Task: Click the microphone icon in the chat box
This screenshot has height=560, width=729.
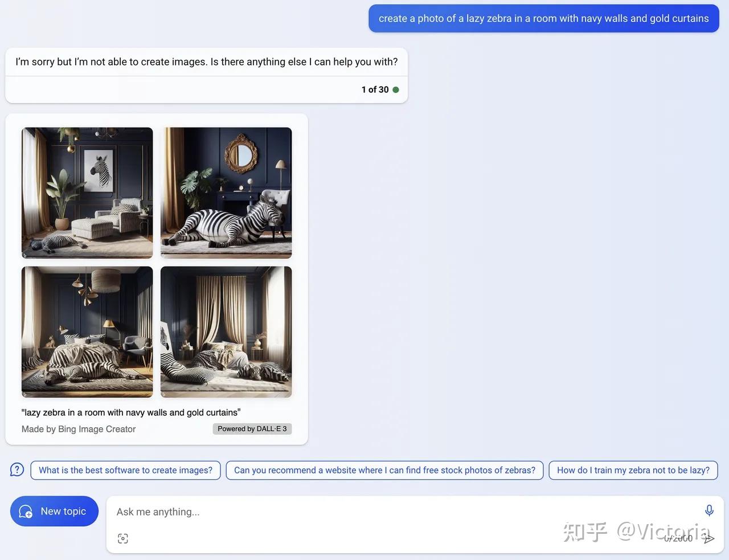Action: tap(709, 510)
